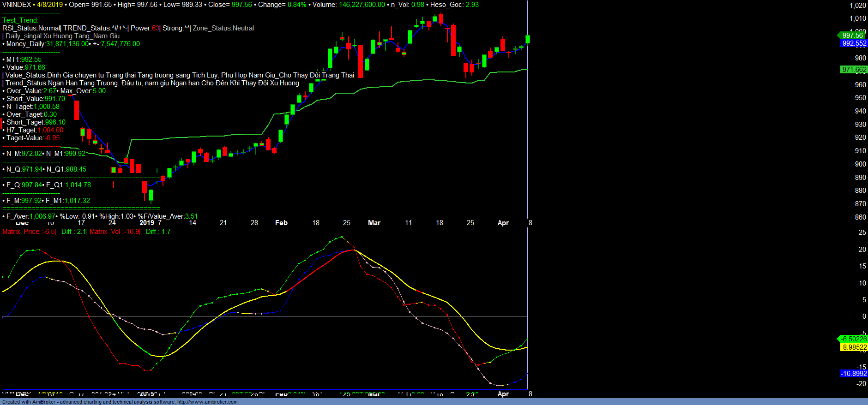Click the green -6.50226 indicator label
Screen dimensions: 868x405
click(x=853, y=339)
